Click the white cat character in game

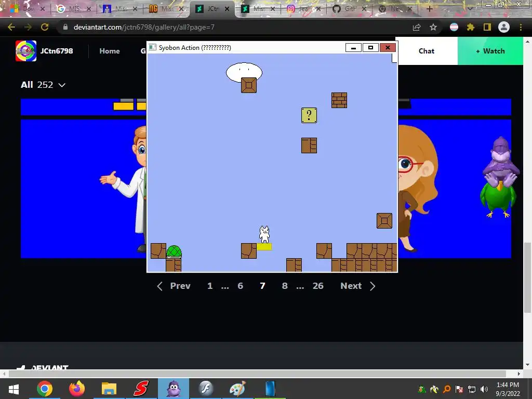pyautogui.click(x=264, y=234)
